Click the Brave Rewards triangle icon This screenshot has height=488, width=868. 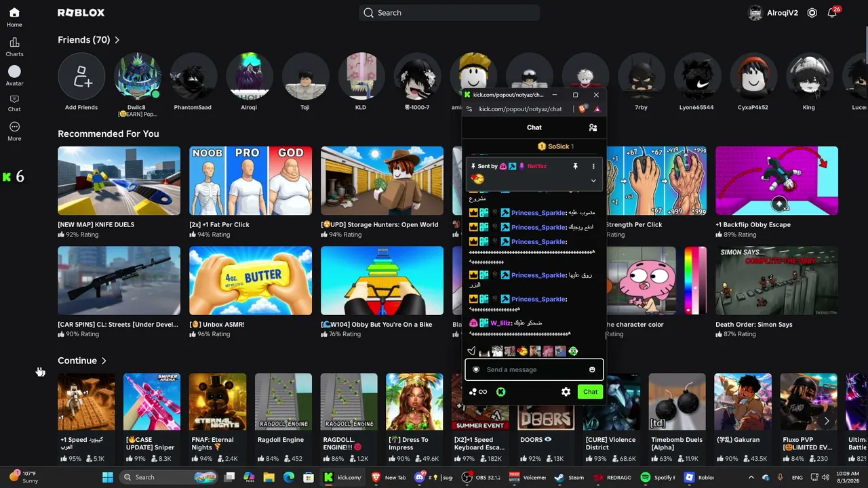pyautogui.click(x=597, y=109)
